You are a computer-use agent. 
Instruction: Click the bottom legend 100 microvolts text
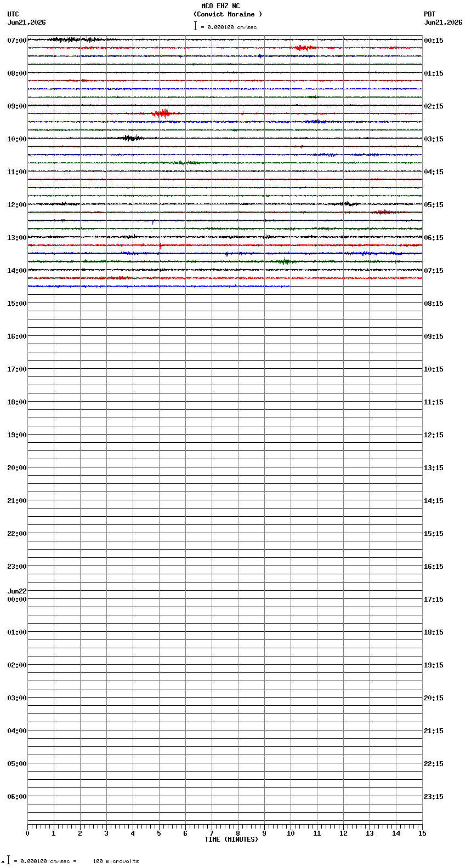coord(116,861)
